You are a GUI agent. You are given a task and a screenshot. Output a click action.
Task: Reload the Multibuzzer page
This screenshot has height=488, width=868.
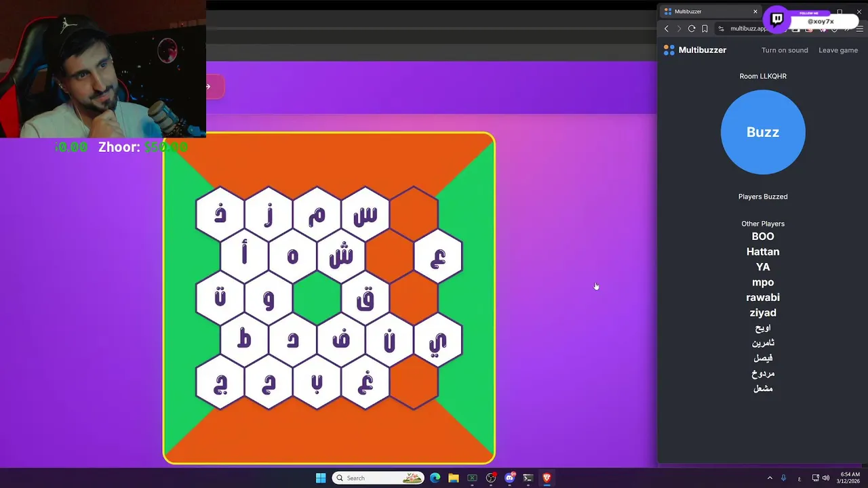pyautogui.click(x=692, y=28)
